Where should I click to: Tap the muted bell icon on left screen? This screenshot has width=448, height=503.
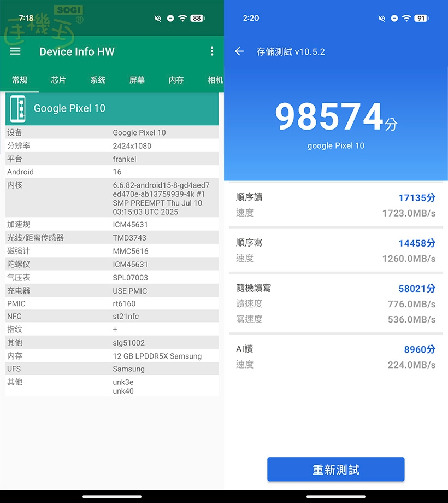pyautogui.click(x=157, y=19)
